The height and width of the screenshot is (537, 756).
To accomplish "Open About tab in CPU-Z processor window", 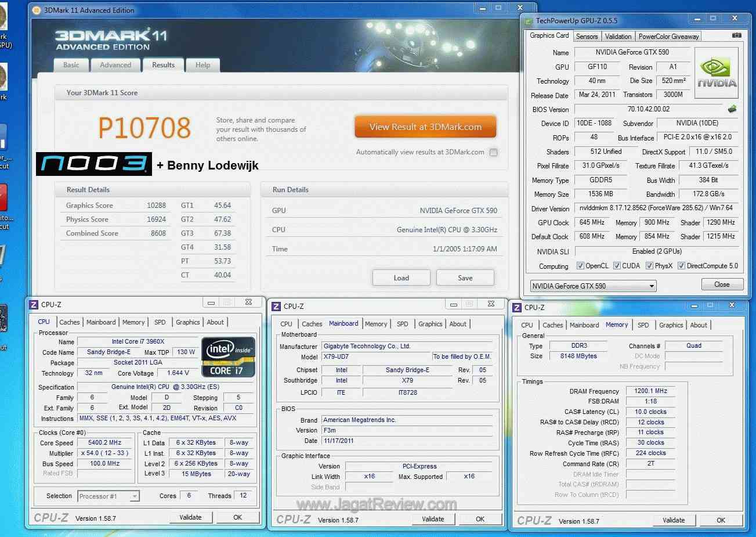I will [x=215, y=322].
